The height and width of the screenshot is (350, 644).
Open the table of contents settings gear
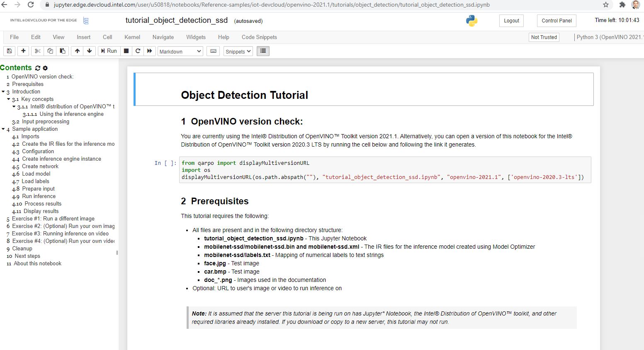coord(46,68)
